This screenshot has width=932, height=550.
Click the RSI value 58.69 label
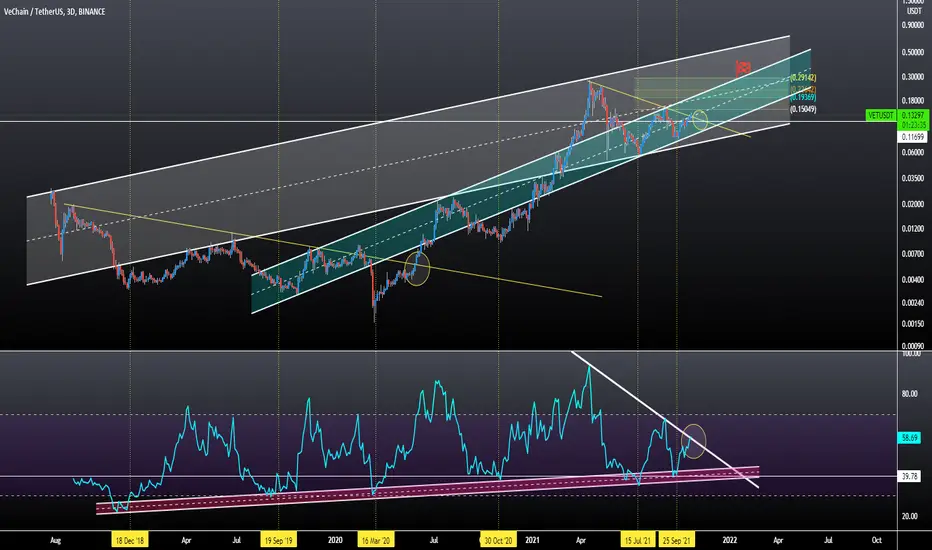(910, 438)
